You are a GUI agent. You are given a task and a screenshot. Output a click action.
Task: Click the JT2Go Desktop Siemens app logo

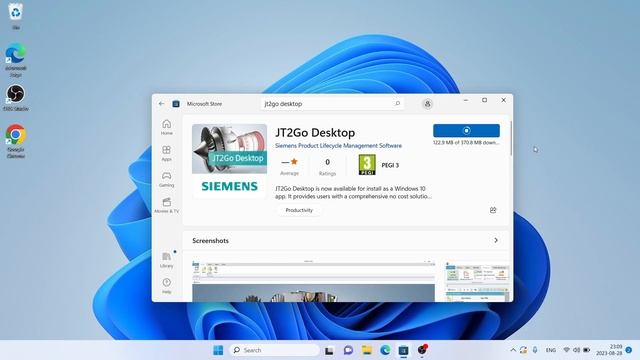point(229,161)
